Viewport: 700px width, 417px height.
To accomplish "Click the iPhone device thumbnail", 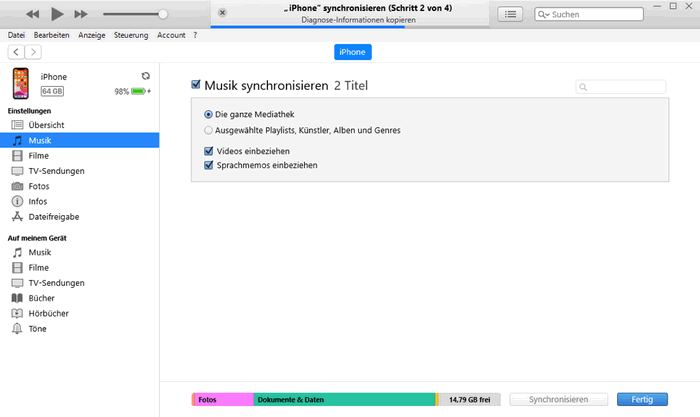I will (21, 83).
